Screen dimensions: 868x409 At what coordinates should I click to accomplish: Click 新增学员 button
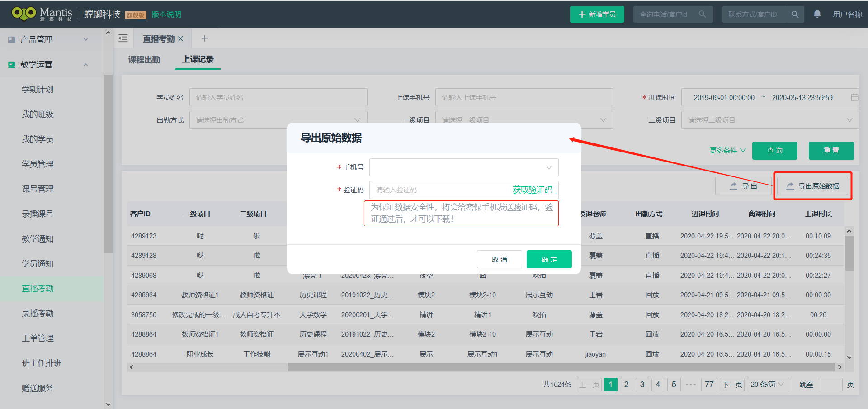click(597, 14)
